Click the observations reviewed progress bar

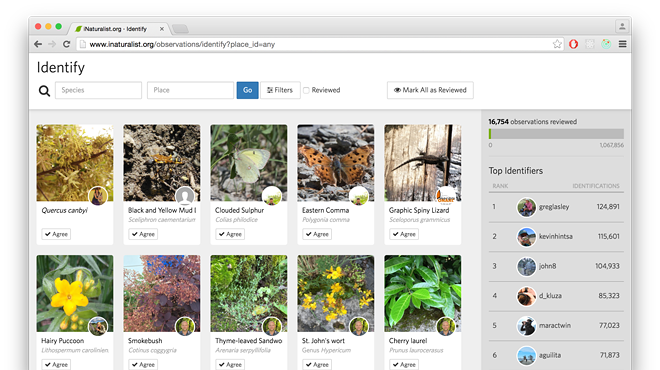(x=556, y=134)
